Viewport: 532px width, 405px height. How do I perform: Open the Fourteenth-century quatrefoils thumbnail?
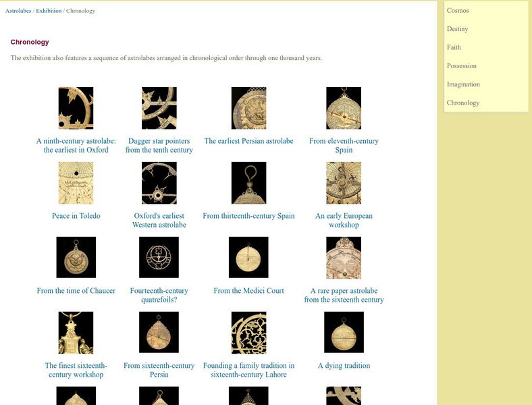pos(159,257)
